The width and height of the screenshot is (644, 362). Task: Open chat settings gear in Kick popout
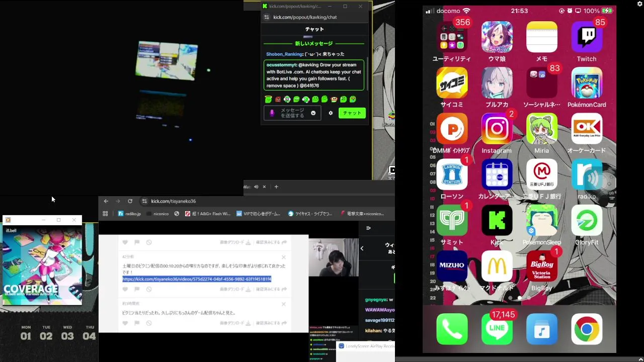[331, 113]
